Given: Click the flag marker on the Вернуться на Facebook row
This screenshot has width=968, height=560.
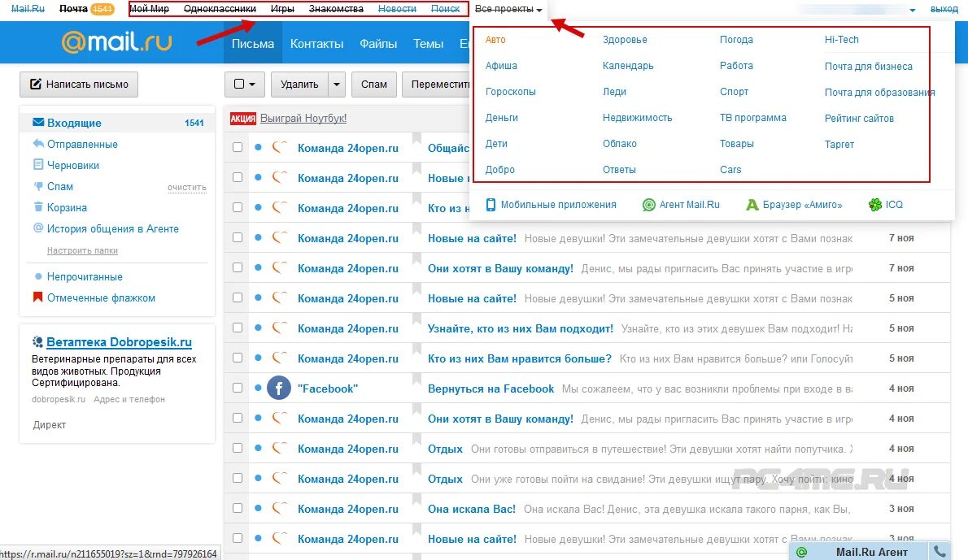Looking at the screenshot, I should [417, 379].
